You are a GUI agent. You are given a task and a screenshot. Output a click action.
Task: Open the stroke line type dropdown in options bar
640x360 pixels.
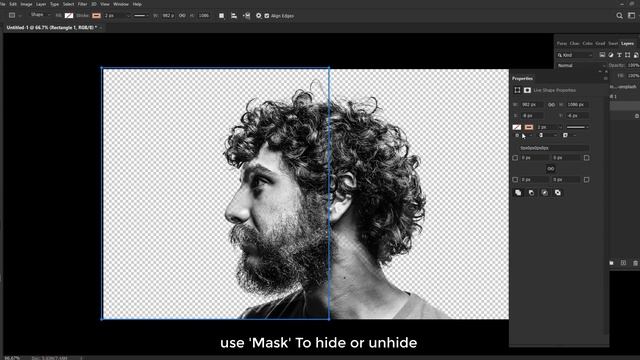[141, 16]
